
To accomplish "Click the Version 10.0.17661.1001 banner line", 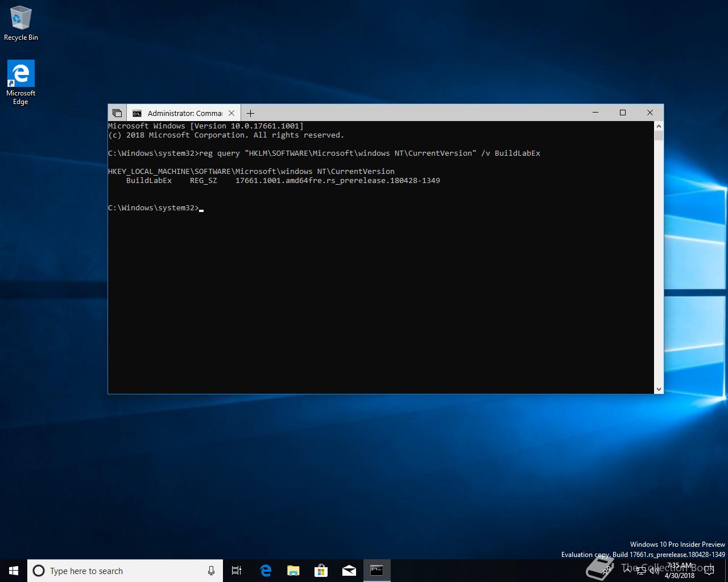I will pyautogui.click(x=206, y=126).
